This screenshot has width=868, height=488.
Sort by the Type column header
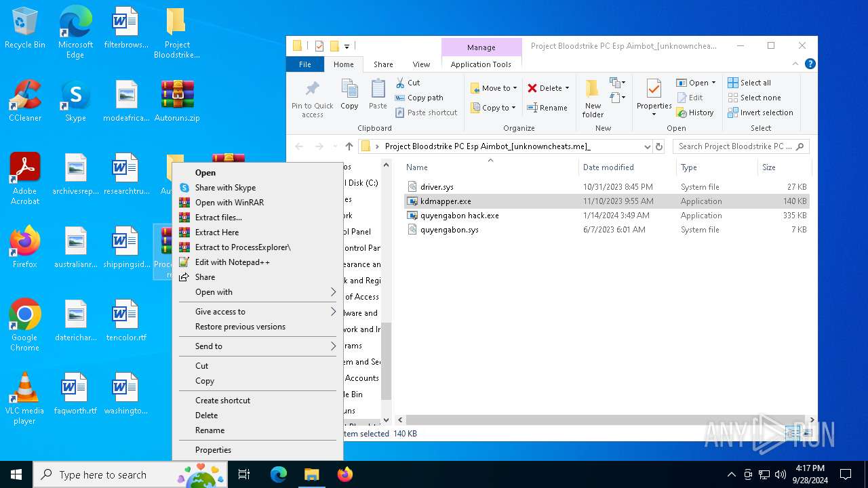(x=717, y=167)
